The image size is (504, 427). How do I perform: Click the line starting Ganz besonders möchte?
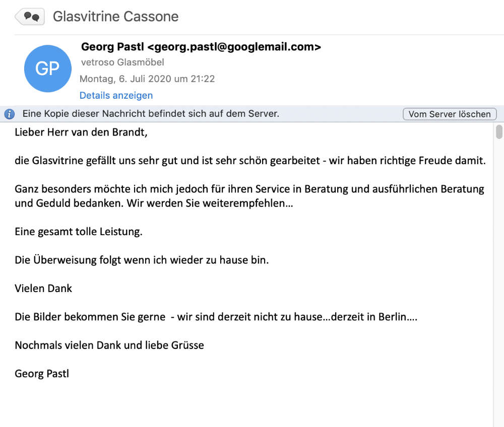pyautogui.click(x=249, y=189)
